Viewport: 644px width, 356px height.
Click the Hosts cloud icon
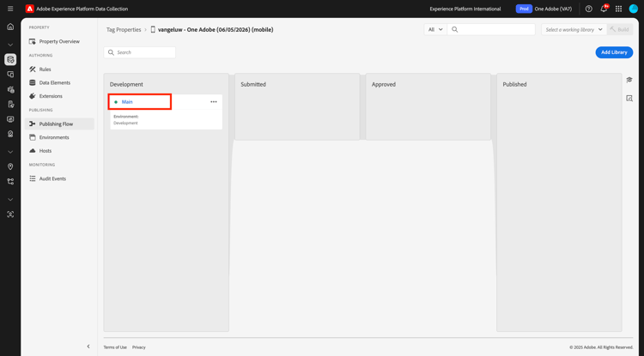(33, 151)
